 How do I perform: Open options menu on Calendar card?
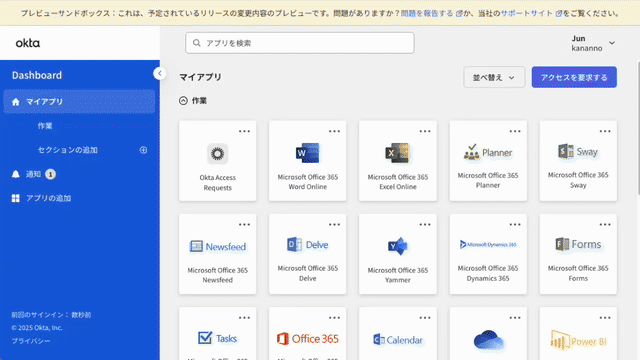pos(424,318)
